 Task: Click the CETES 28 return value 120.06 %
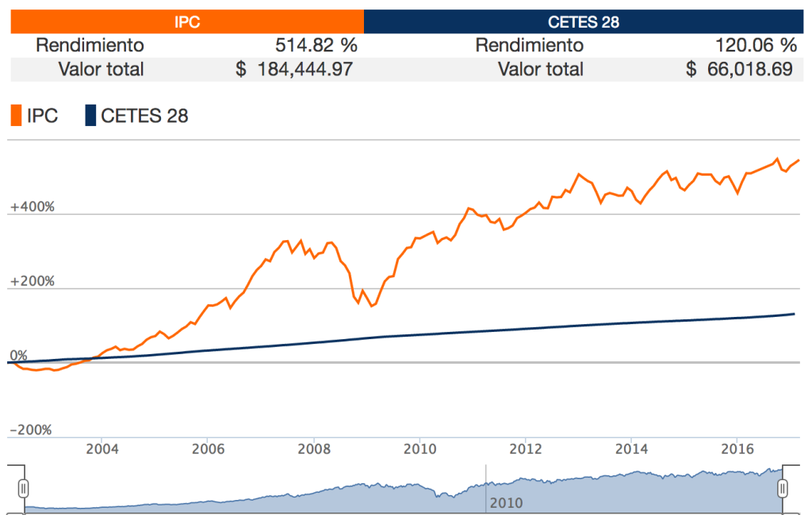pyautogui.click(x=756, y=45)
